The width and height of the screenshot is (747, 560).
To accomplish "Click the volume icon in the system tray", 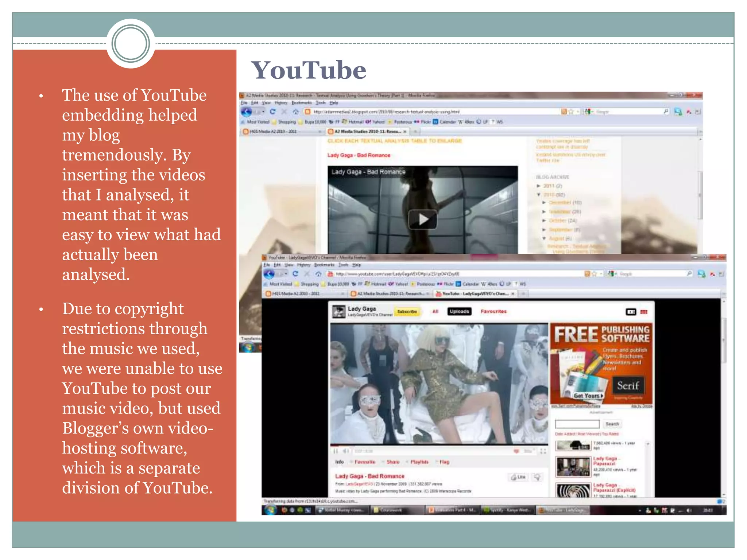I will pyautogui.click(x=689, y=510).
